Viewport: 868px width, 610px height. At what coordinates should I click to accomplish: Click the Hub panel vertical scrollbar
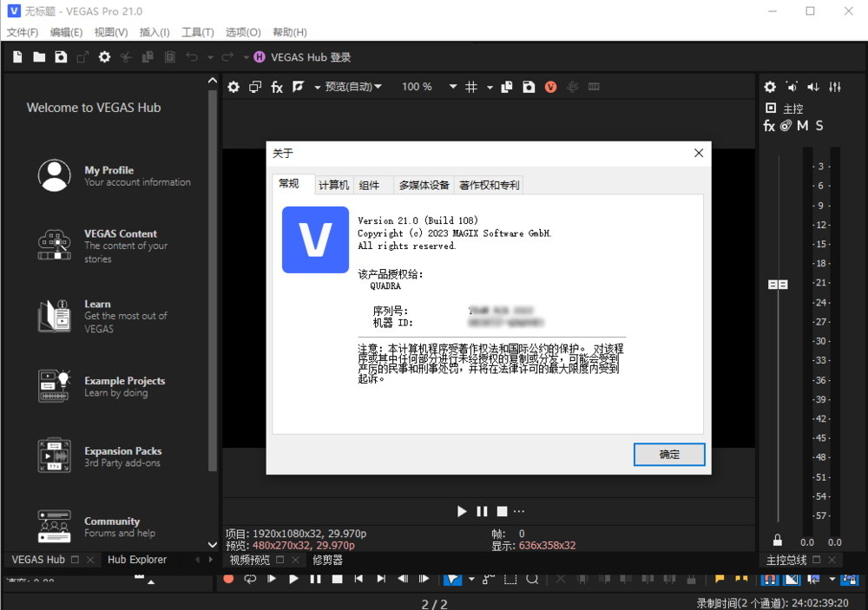(213, 281)
